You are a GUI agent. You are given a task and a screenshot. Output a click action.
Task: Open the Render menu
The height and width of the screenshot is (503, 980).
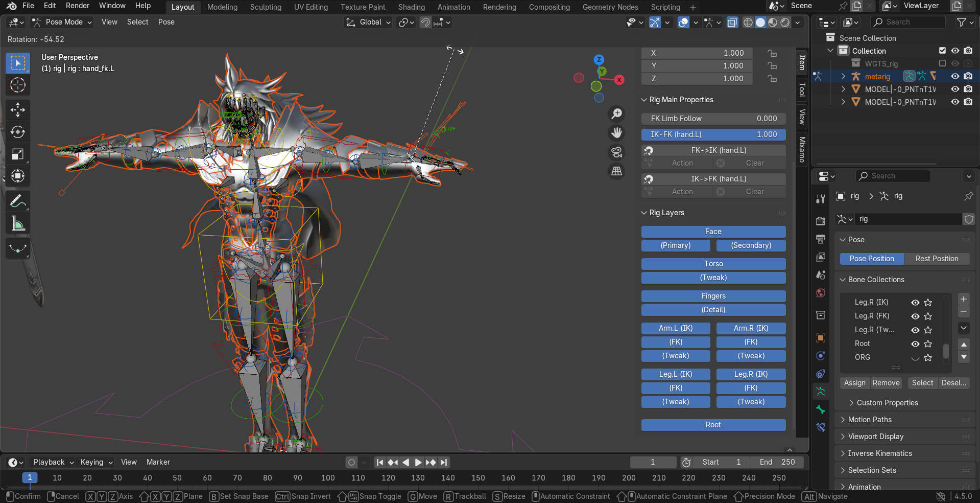click(77, 6)
